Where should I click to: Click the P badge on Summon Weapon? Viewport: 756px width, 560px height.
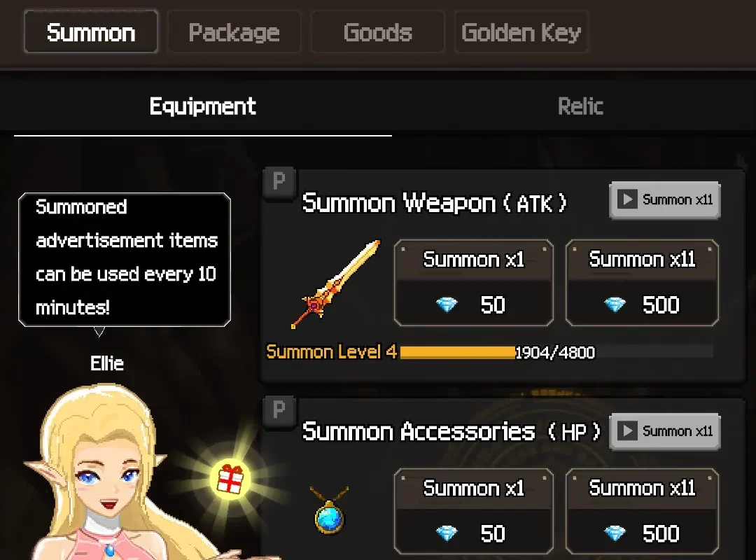click(279, 182)
